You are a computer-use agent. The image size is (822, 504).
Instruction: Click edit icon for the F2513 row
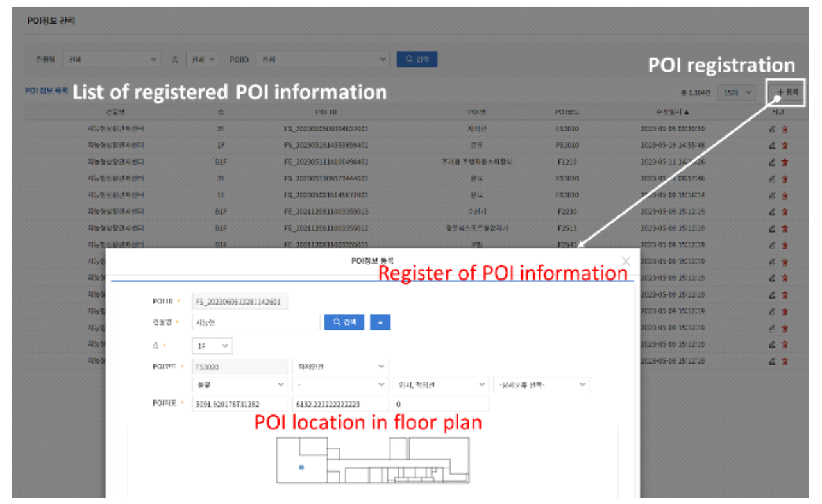(x=773, y=228)
